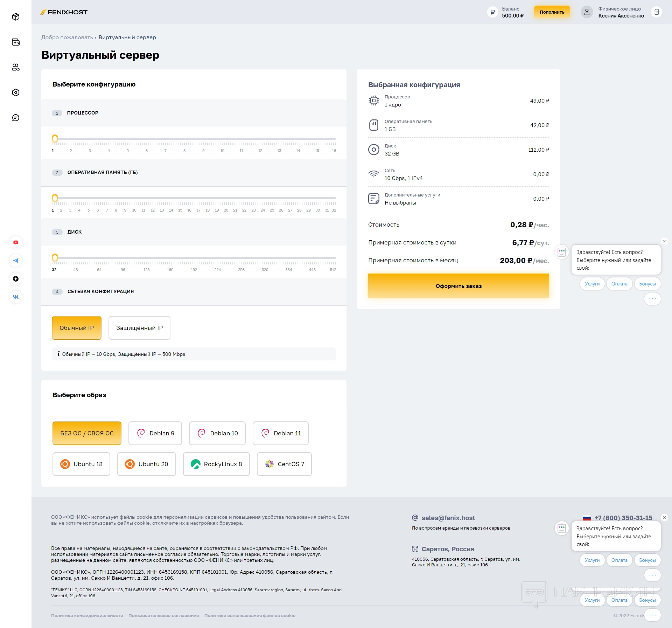672x628 pixels.
Task: Open the users icon in sidebar
Action: click(x=16, y=67)
